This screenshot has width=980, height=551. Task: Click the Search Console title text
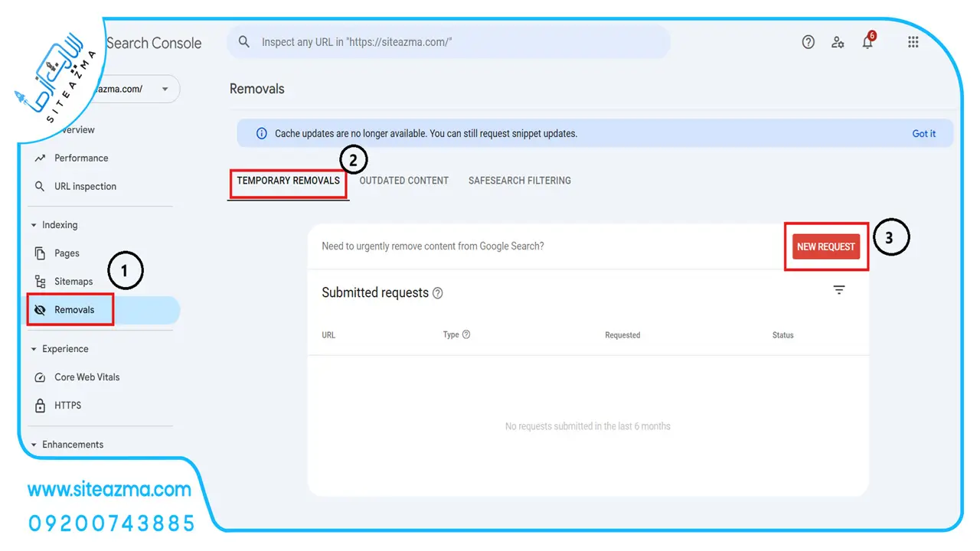tap(154, 43)
